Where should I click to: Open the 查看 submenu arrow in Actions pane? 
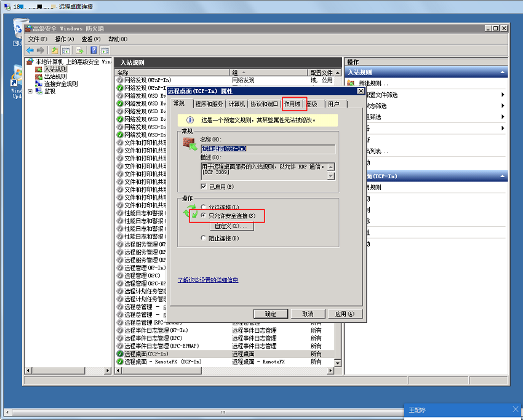click(503, 128)
